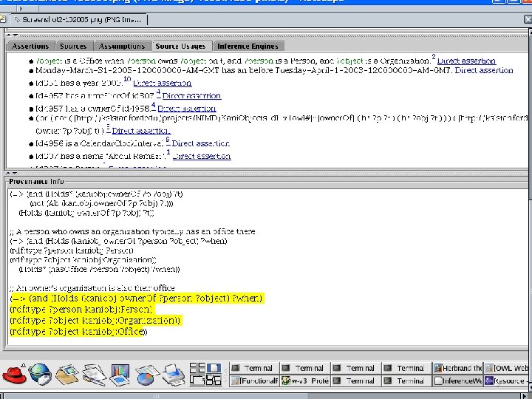
Task: Switch to the Sources tab
Action: (73, 46)
